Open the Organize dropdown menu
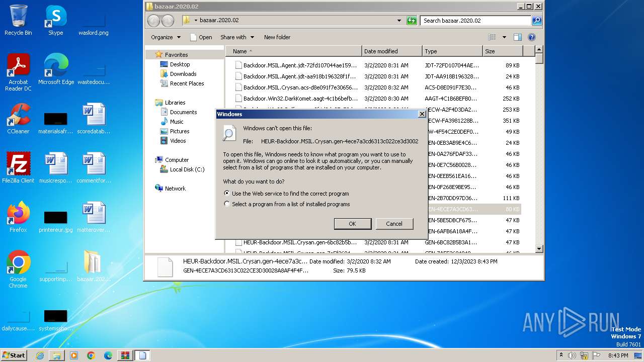Image resolution: width=644 pixels, height=362 pixels. coord(166,37)
